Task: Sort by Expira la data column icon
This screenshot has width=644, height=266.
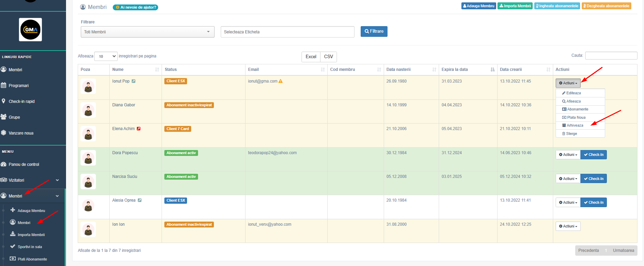Action: pos(493,70)
